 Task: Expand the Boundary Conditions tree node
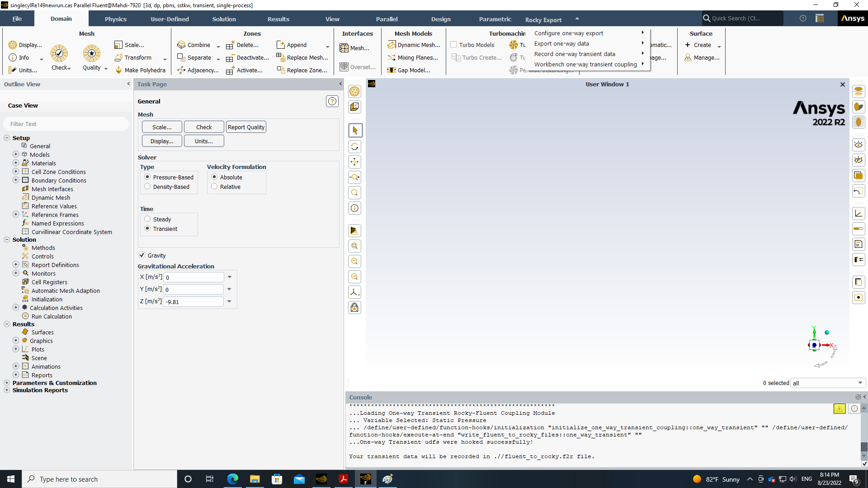(16, 180)
